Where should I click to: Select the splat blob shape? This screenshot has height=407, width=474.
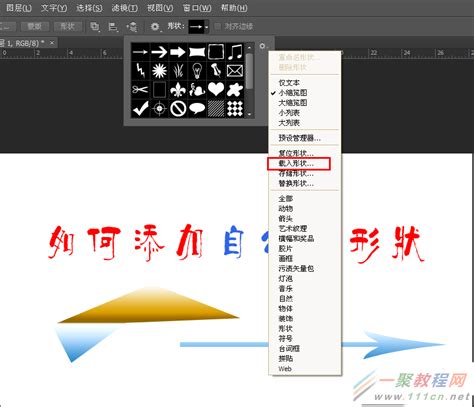pyautogui.click(x=235, y=90)
